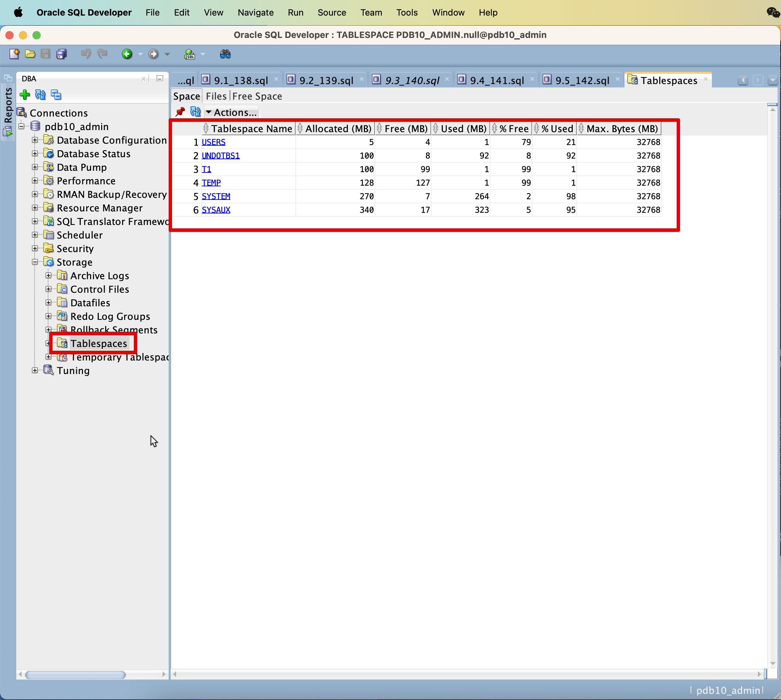Screen dimensions: 781x700
Task: Minimize the DBA panel
Action: [x=160, y=79]
